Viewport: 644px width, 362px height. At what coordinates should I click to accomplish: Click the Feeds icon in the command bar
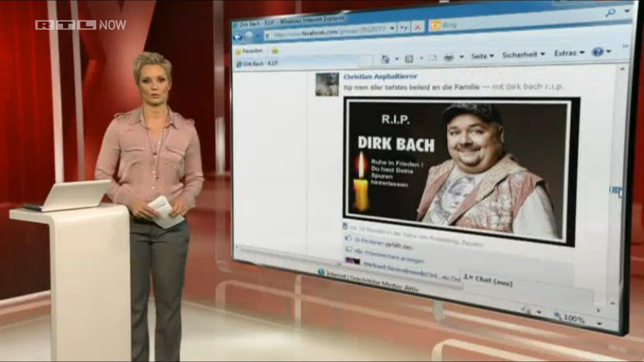(409, 58)
